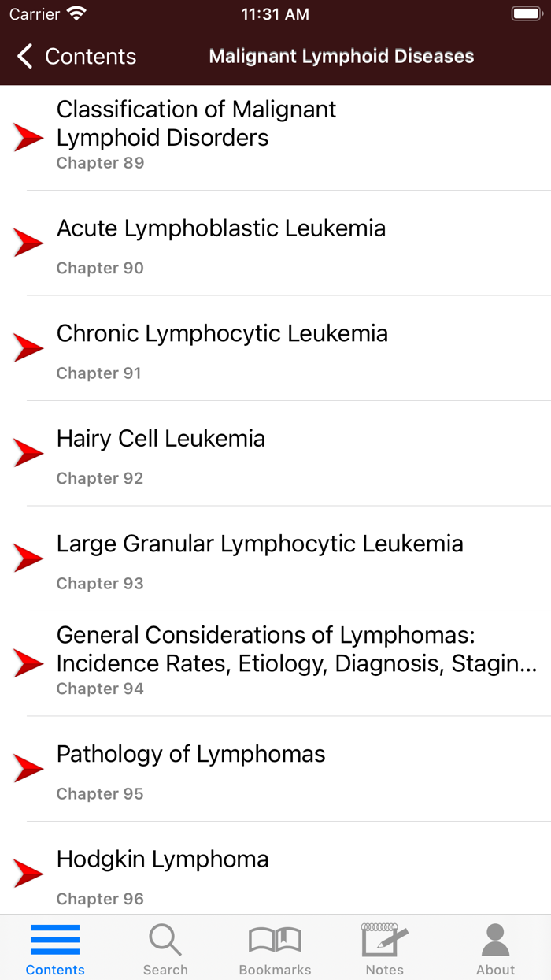The image size is (551, 980).
Task: Tap the 11:31 AM clock display
Action: pyautogui.click(x=275, y=13)
